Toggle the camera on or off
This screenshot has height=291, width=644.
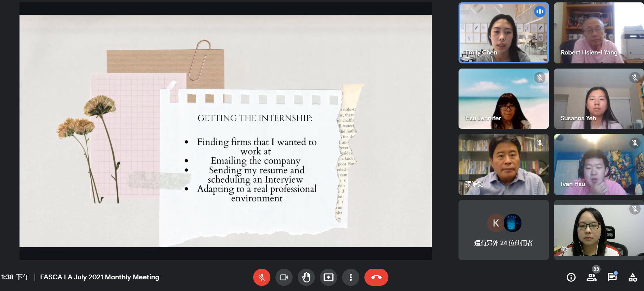point(284,277)
